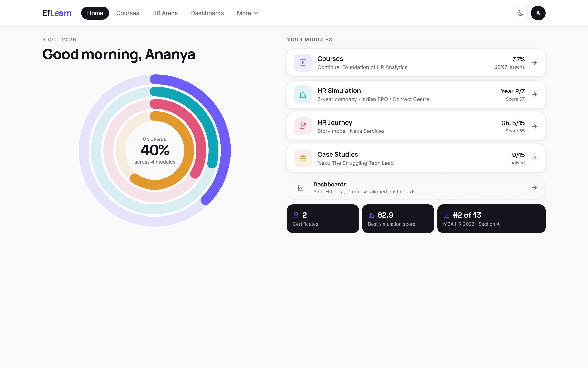Open HR Journey module title
The height and width of the screenshot is (368, 588).
pos(335,122)
